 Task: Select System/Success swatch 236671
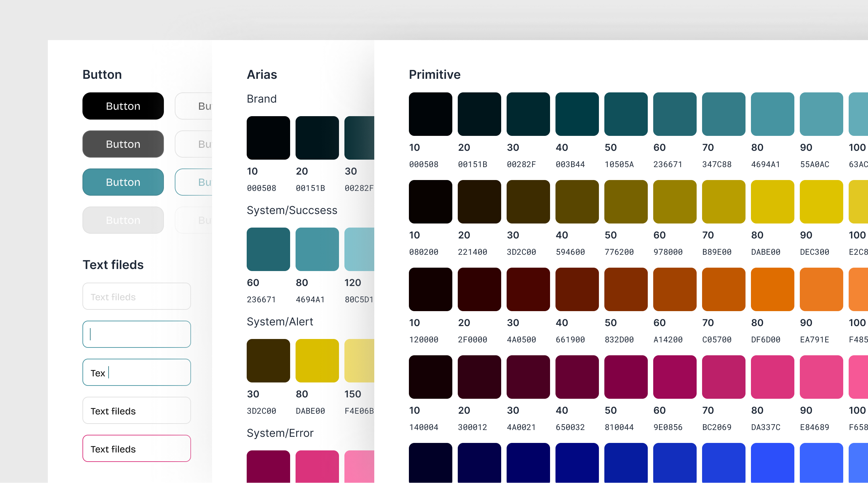268,249
